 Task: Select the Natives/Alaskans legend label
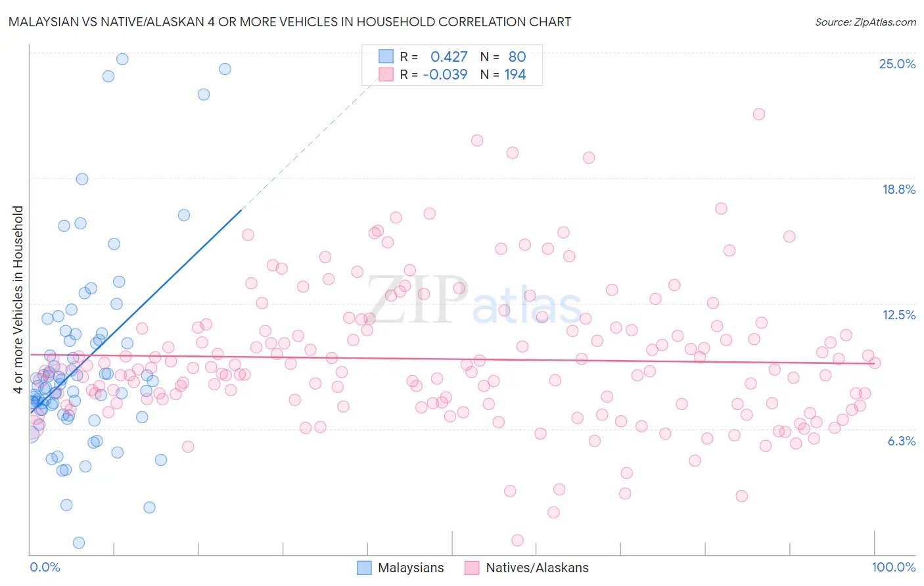click(x=537, y=568)
